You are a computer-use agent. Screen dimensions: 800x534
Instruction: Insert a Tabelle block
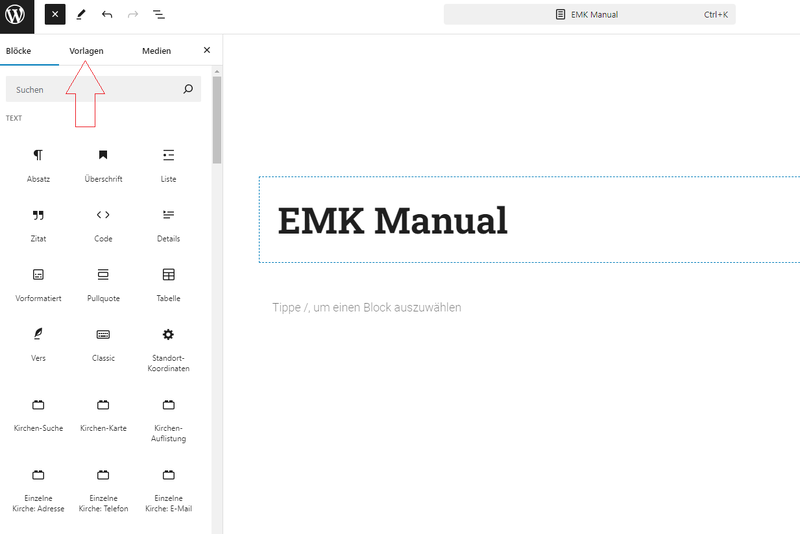point(168,285)
